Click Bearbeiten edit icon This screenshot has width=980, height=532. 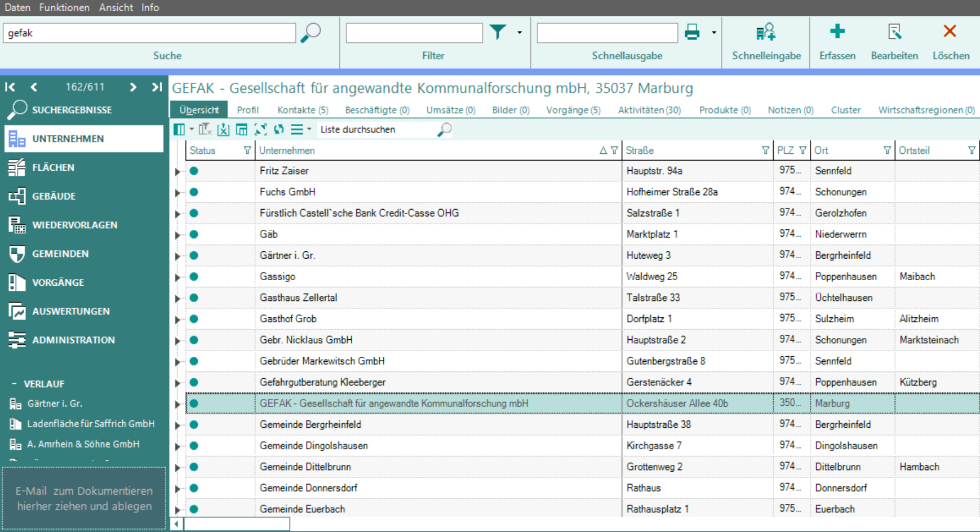(x=894, y=32)
